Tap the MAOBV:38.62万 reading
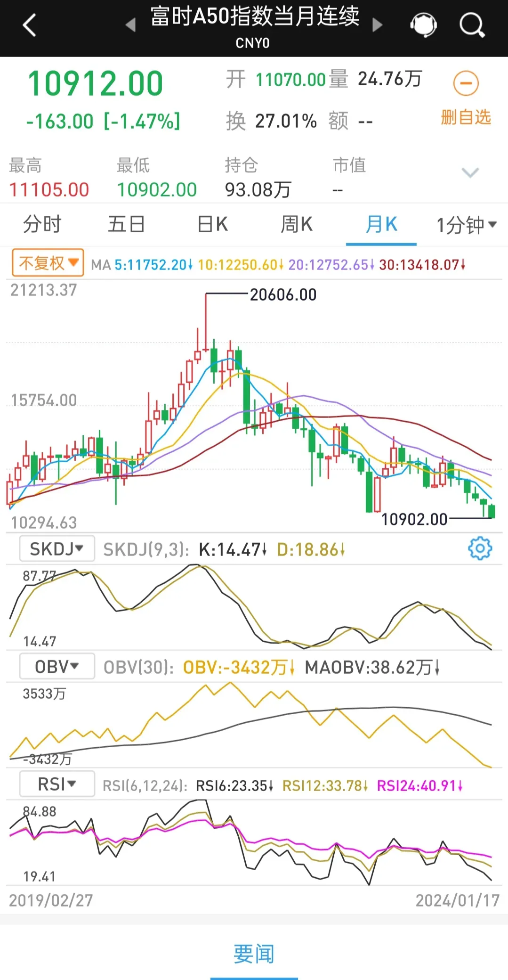Image resolution: width=508 pixels, height=980 pixels. (372, 667)
